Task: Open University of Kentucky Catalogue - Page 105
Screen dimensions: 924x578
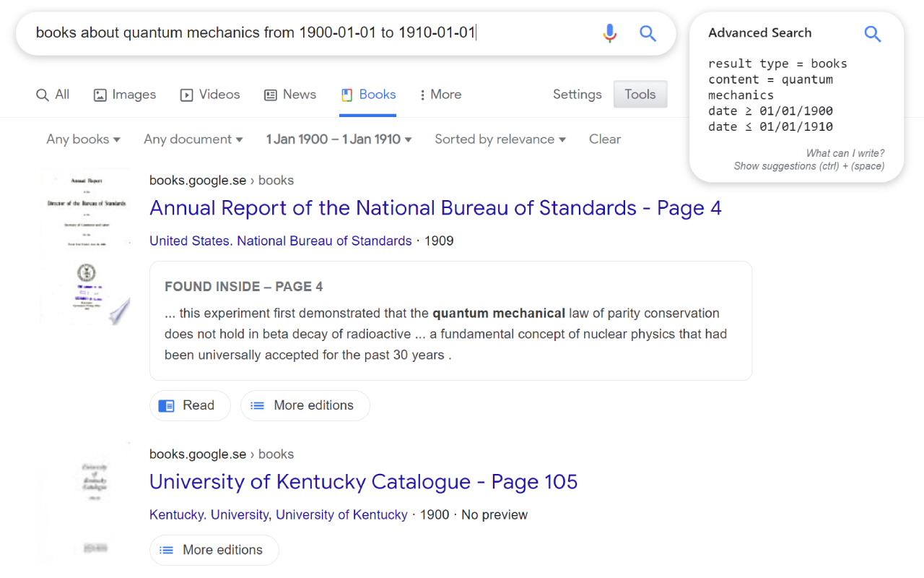Action: coord(363,483)
